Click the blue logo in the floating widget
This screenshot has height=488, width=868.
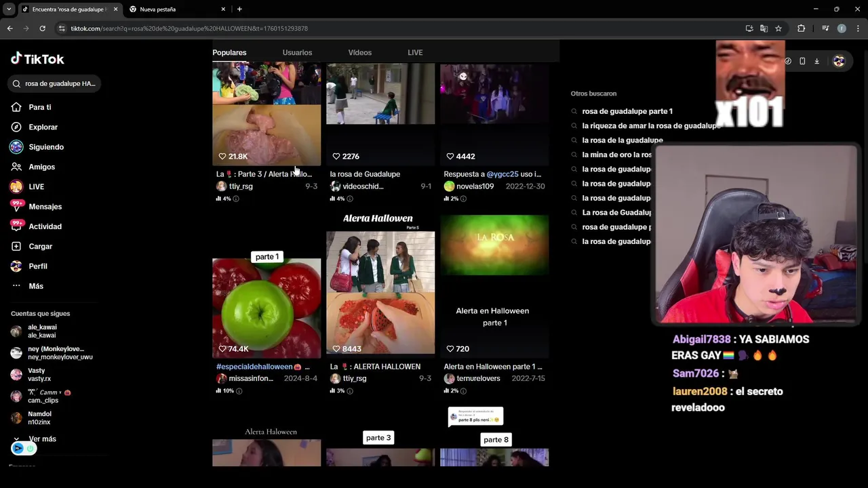pyautogui.click(x=18, y=449)
